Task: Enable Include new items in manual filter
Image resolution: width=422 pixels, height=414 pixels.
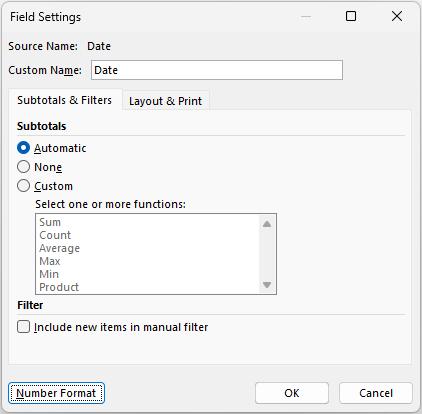Action: pos(23,327)
